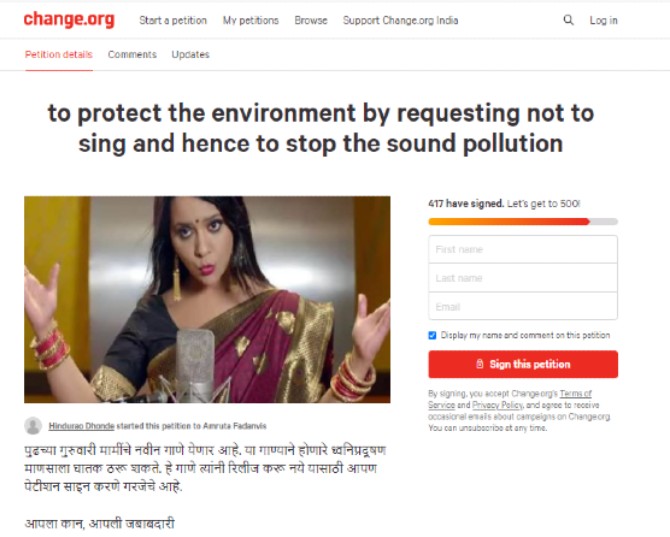Click the Email input field
The height and width of the screenshot is (537, 670).
click(x=523, y=306)
